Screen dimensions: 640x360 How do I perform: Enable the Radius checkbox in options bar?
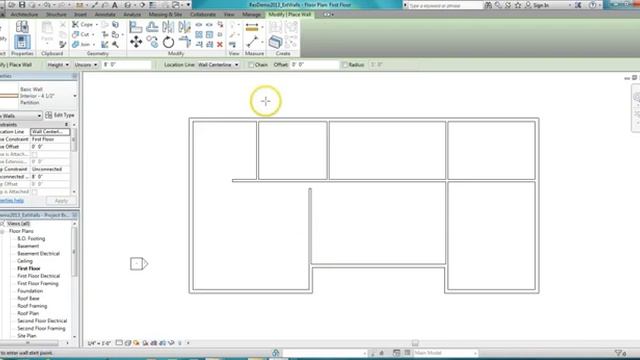coord(345,65)
